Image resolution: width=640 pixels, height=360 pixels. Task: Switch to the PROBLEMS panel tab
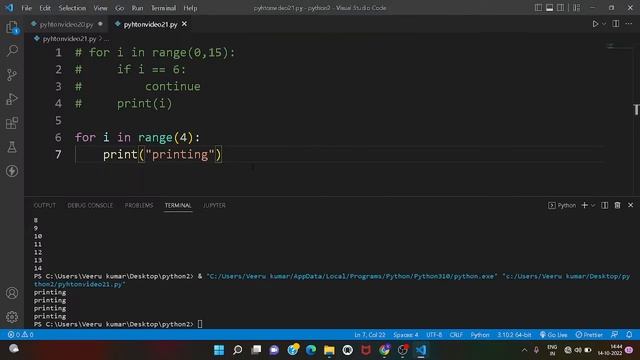[139, 205]
